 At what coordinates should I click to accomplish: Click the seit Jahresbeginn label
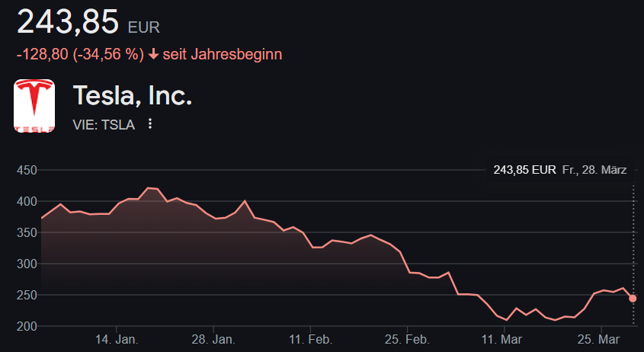click(x=223, y=54)
